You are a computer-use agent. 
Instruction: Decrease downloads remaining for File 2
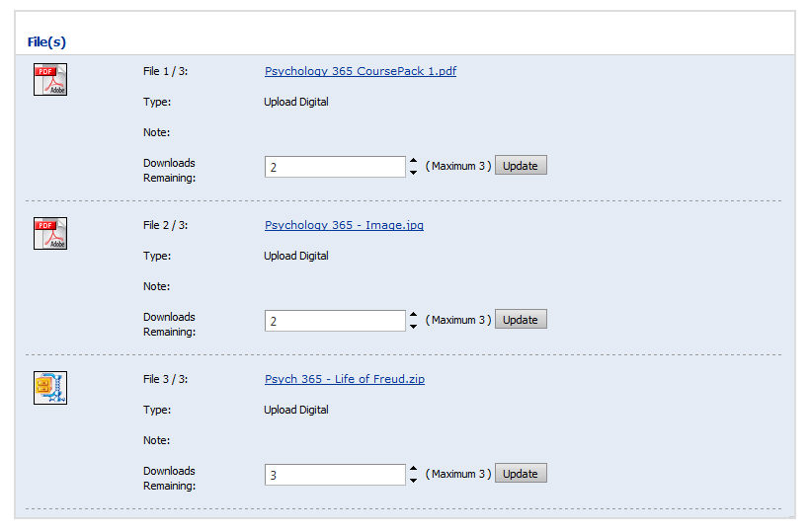(413, 327)
